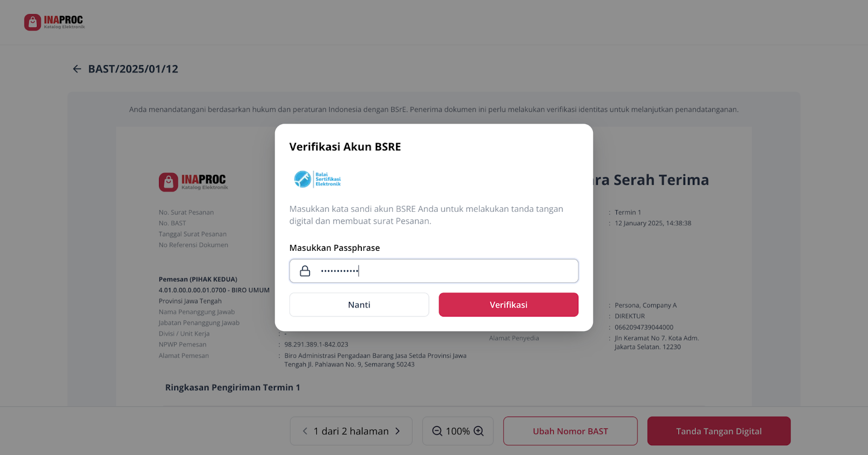Click the 100% zoom level indicator

(458, 431)
